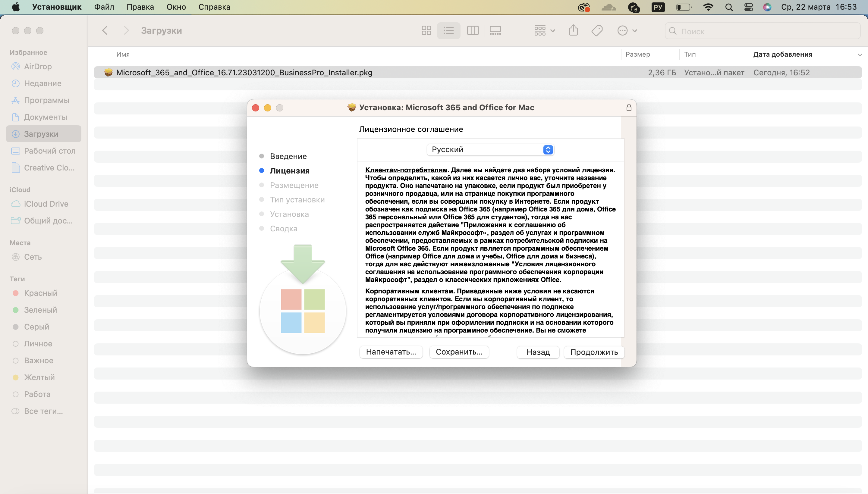Select Красный tag in sidebar
Screen dimensions: 868x494
(x=41, y=292)
